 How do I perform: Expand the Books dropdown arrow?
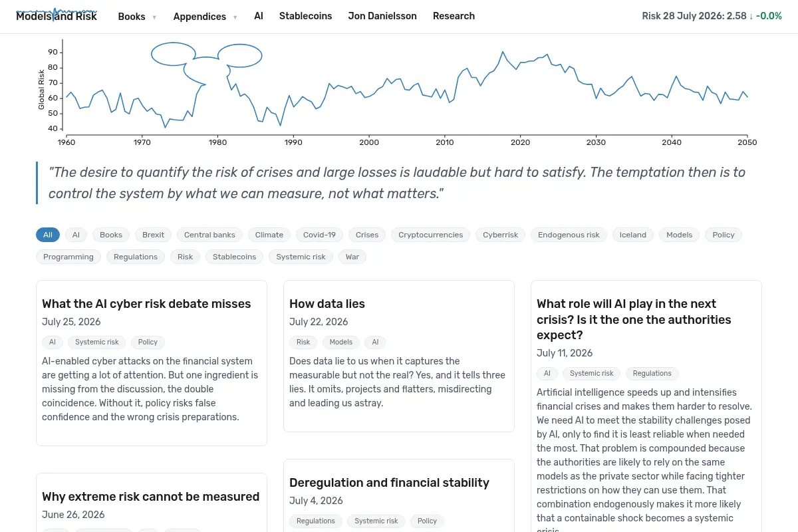(x=154, y=17)
